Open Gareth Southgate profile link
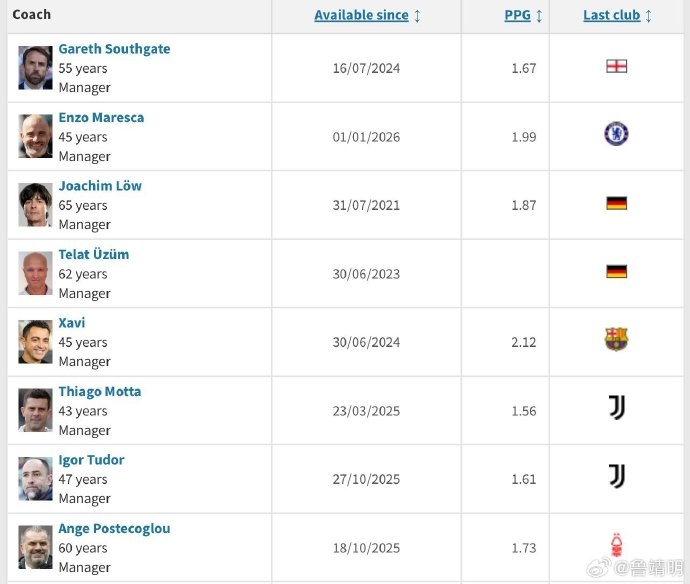Image resolution: width=690 pixels, height=584 pixels. click(114, 49)
